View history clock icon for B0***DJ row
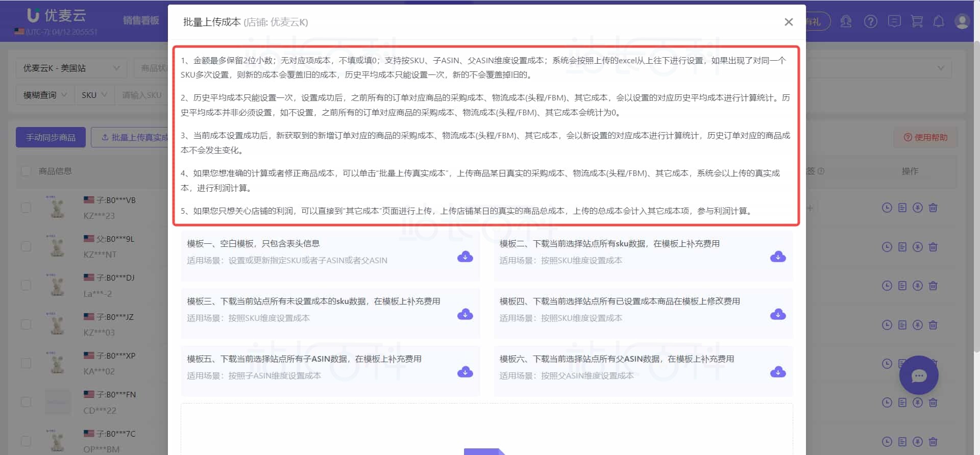 [x=887, y=286]
